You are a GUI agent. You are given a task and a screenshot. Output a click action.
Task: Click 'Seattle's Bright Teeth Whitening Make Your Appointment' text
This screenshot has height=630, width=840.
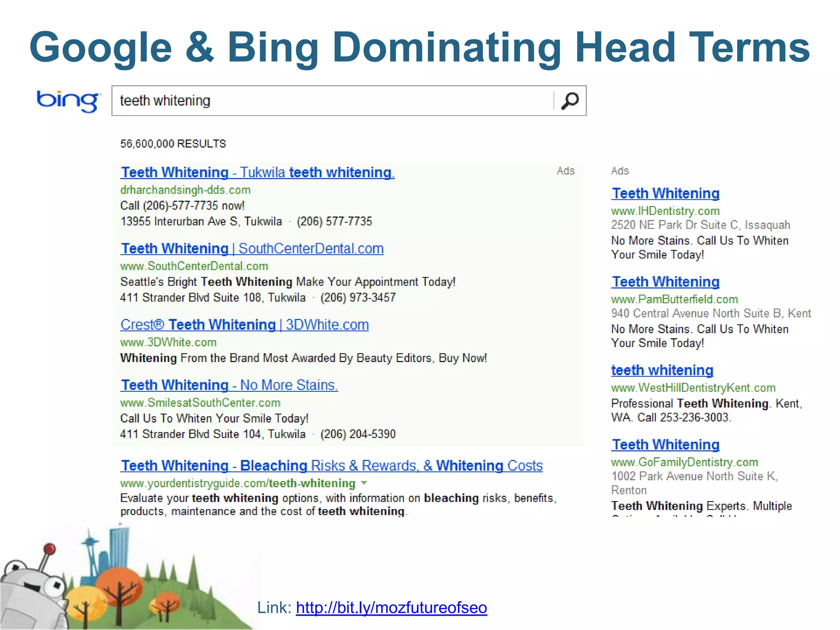(288, 282)
